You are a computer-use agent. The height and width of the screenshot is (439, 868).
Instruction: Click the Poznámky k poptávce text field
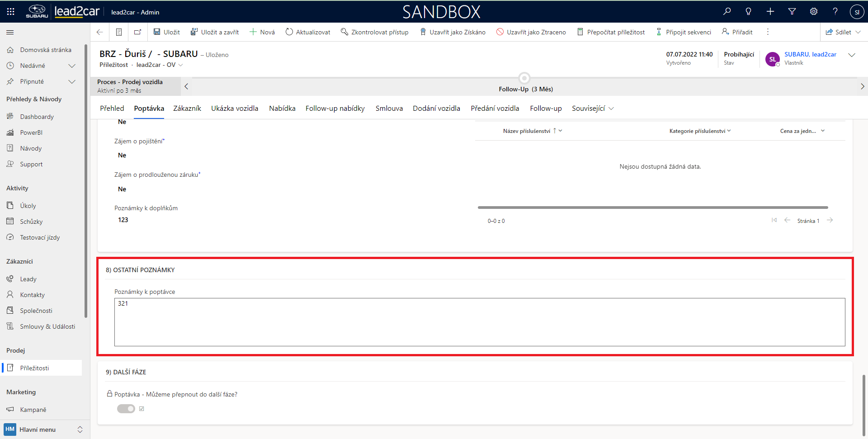tap(479, 322)
